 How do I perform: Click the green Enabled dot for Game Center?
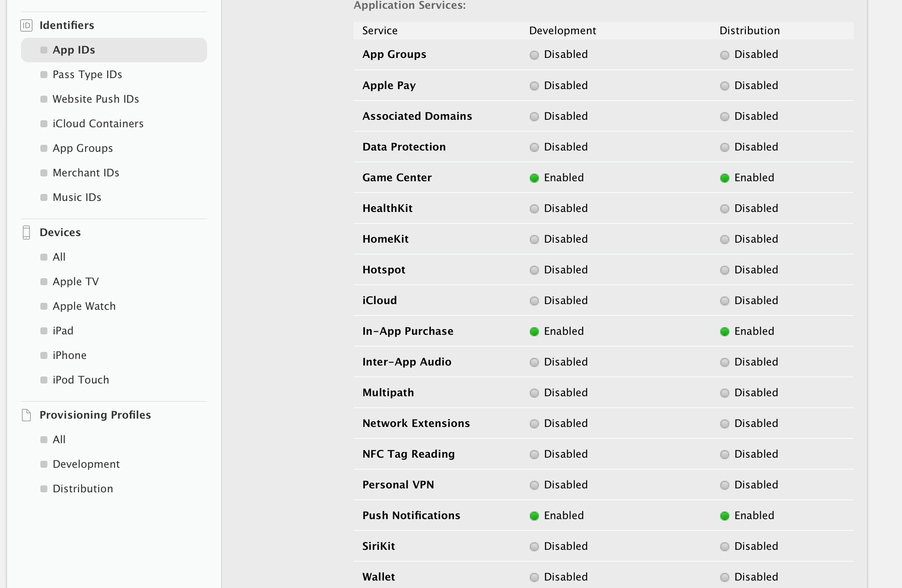pyautogui.click(x=534, y=178)
